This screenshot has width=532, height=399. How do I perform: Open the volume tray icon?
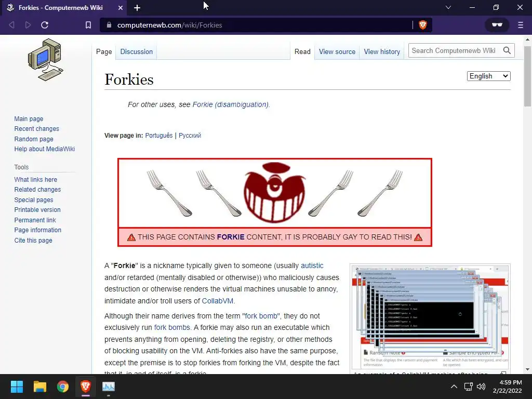coord(481,387)
